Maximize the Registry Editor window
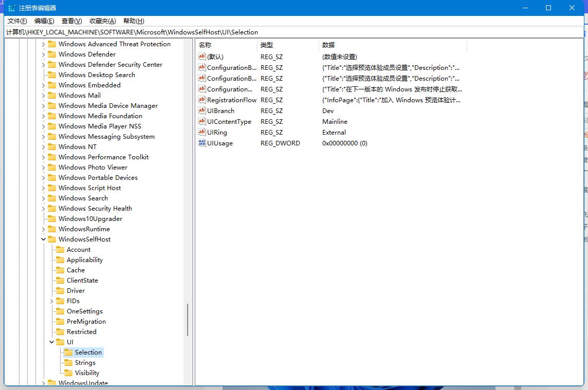588x390 pixels. 548,8
